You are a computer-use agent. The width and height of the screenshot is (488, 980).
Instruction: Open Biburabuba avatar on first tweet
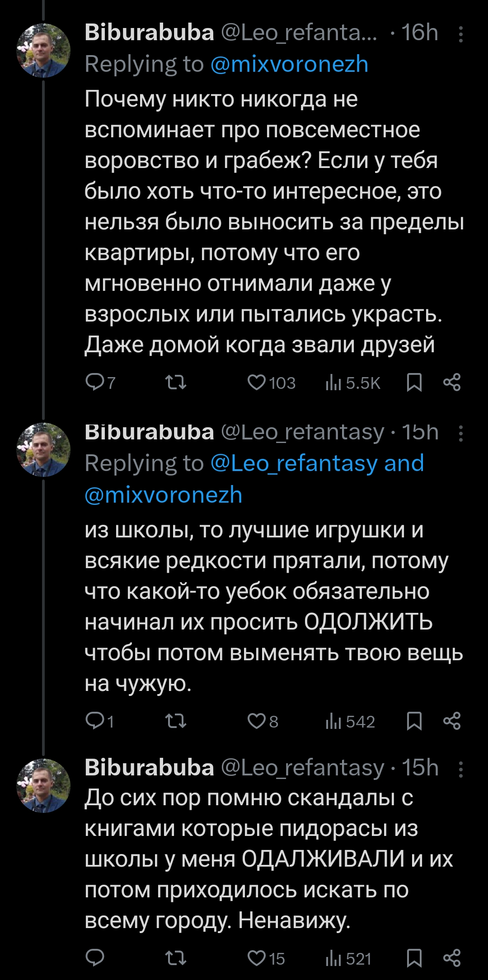coord(43,51)
